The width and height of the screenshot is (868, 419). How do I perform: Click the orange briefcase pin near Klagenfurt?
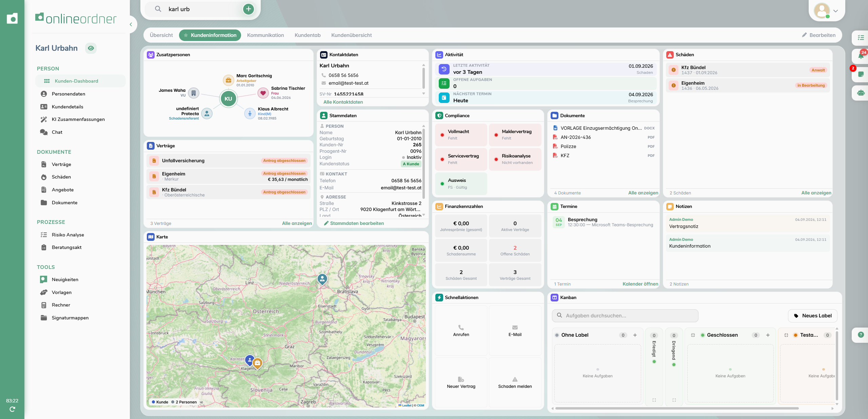point(257,363)
